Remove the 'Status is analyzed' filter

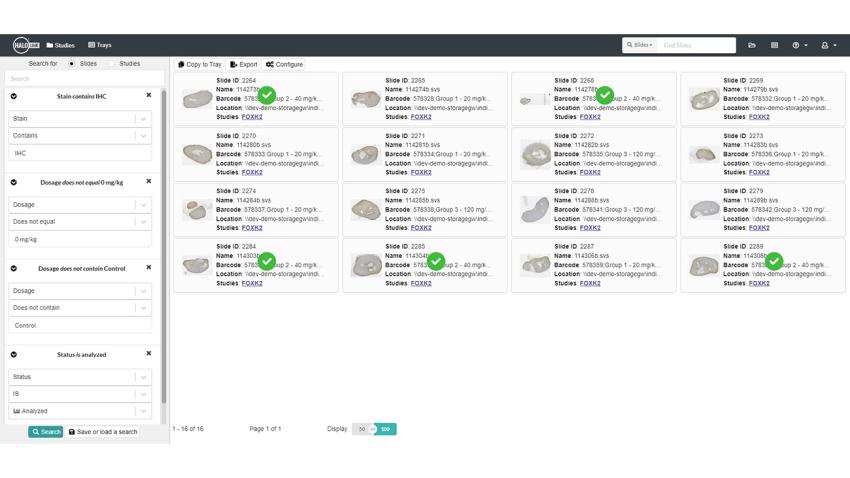[x=149, y=354]
